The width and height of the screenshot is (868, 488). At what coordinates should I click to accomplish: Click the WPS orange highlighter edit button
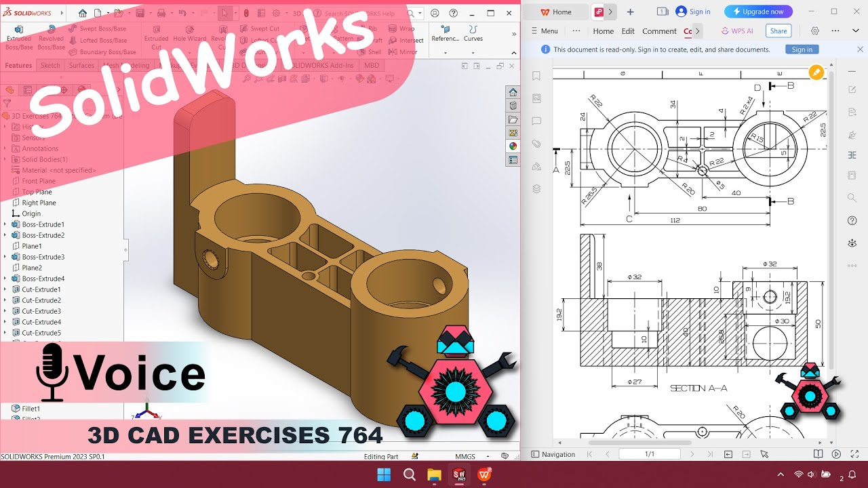tap(816, 72)
